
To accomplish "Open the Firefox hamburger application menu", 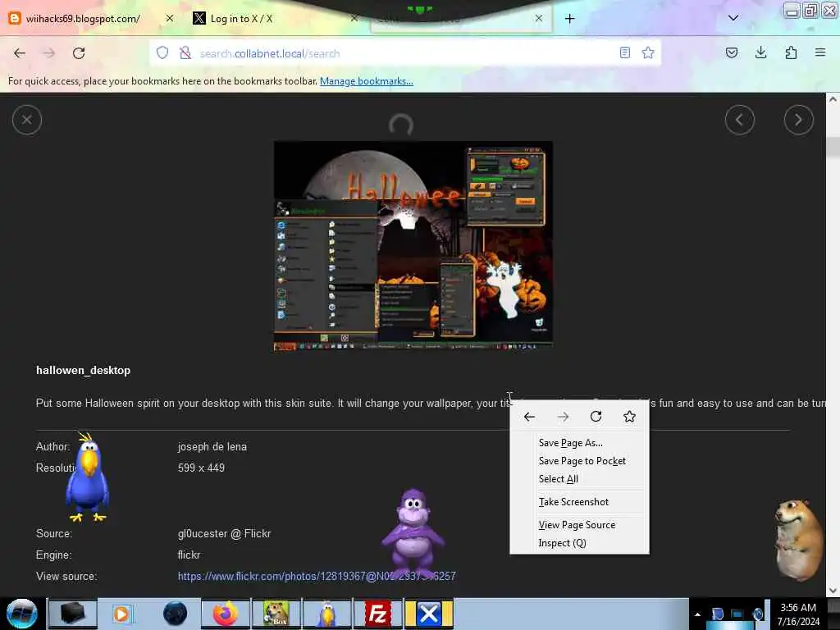I will coord(820,52).
